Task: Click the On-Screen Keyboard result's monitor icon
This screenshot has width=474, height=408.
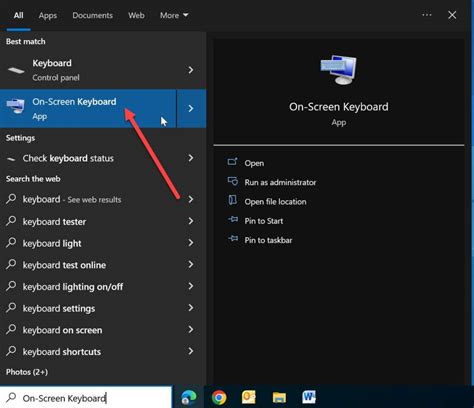Action: point(15,106)
